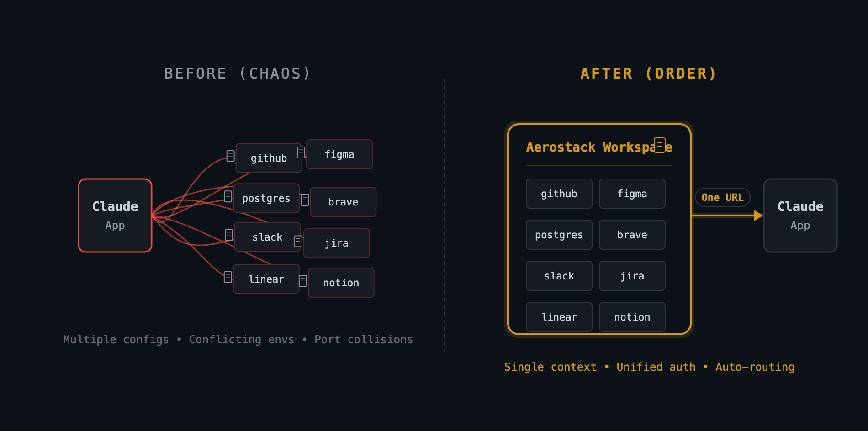This screenshot has height=431, width=868.
Task: Click the One URL pill label
Action: (x=722, y=197)
